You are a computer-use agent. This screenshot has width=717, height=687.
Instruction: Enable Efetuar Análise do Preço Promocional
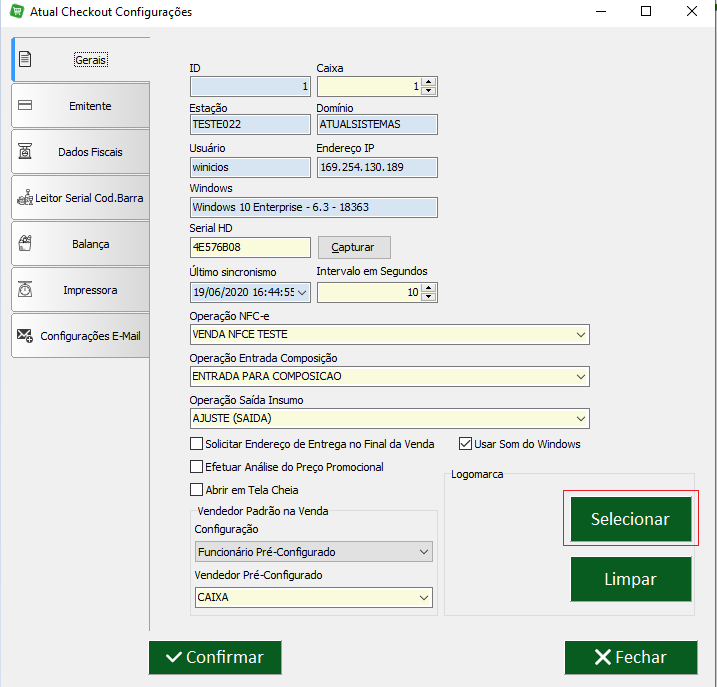click(196, 467)
